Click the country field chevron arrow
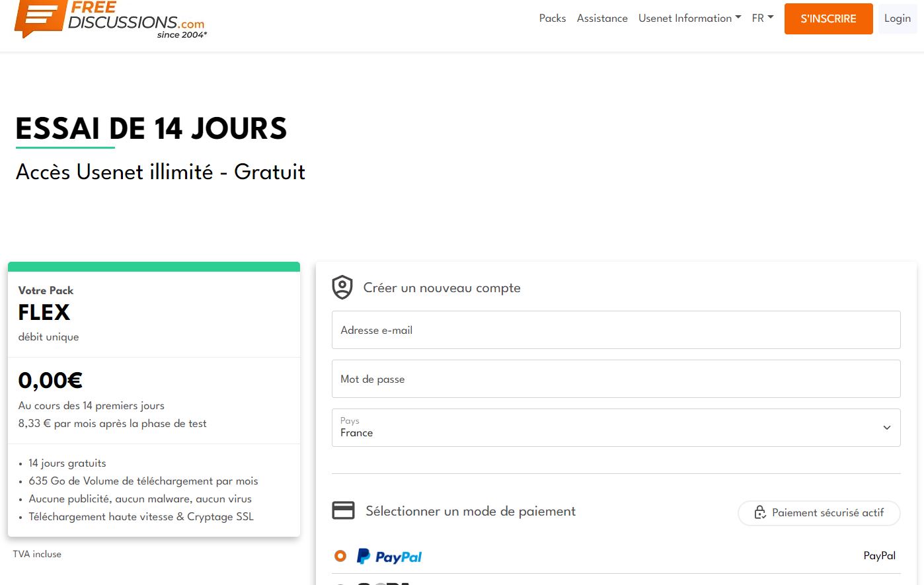 886,428
